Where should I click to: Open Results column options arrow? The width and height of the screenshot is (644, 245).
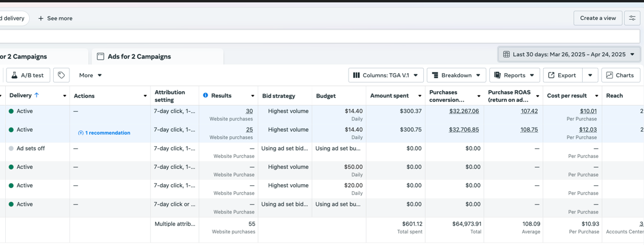(253, 96)
